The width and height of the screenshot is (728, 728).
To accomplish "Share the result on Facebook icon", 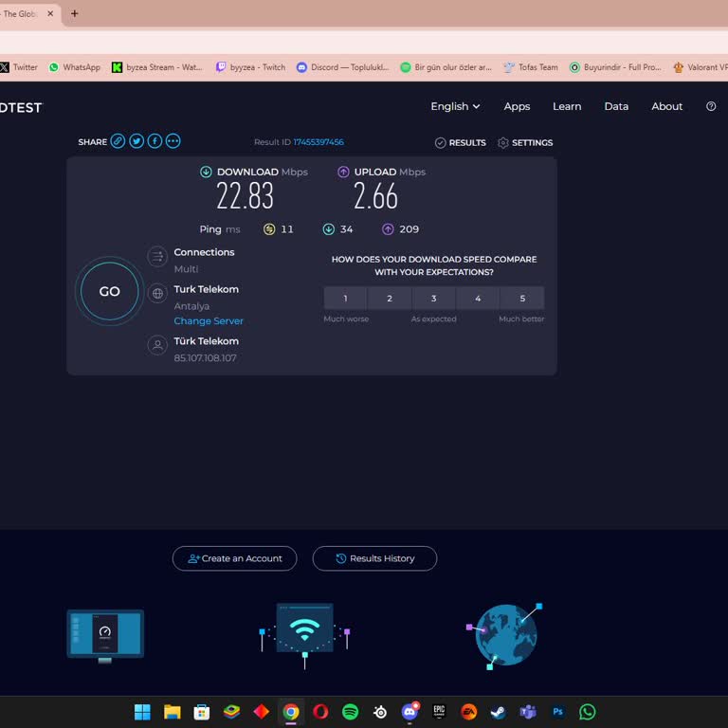I will [x=155, y=141].
